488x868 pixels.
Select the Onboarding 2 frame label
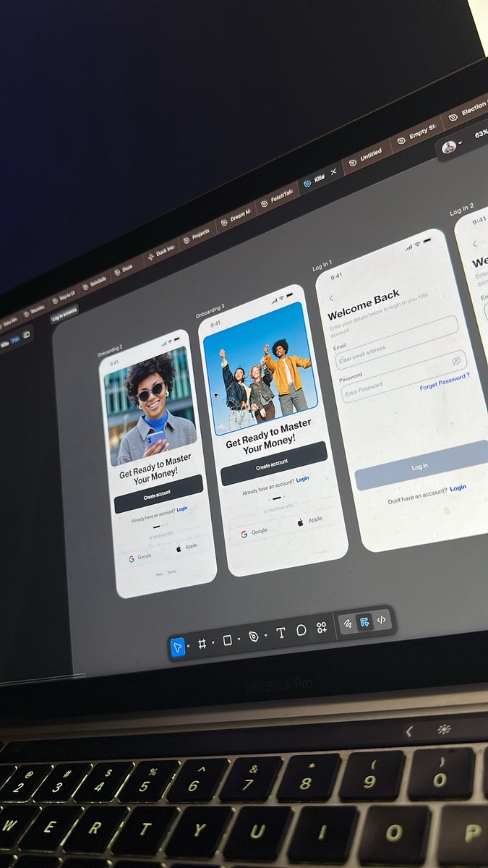coord(110,349)
